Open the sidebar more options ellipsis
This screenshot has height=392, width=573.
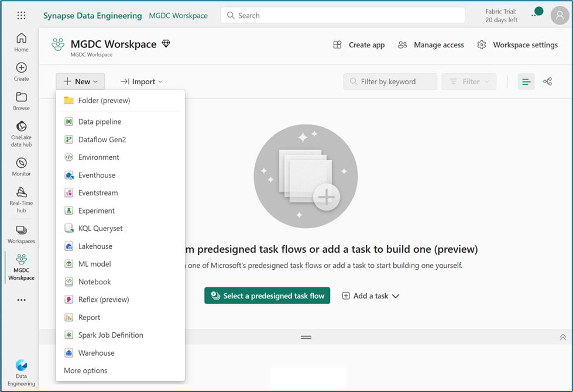click(21, 300)
